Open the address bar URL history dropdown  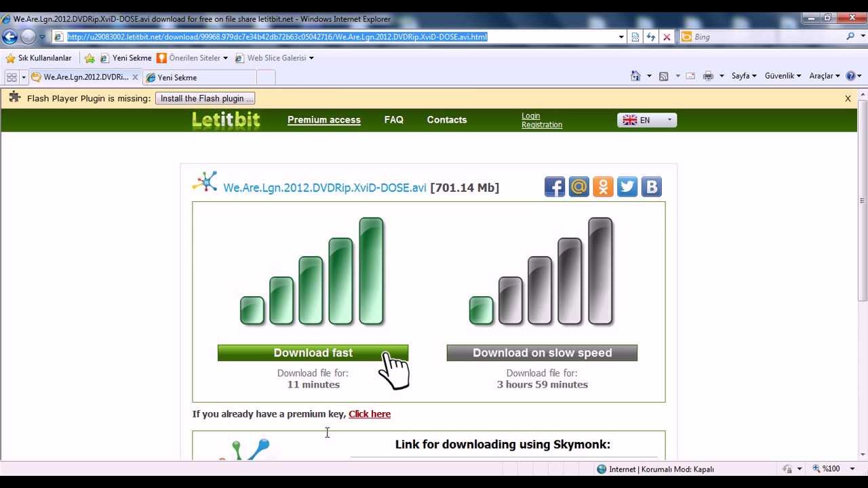point(621,37)
